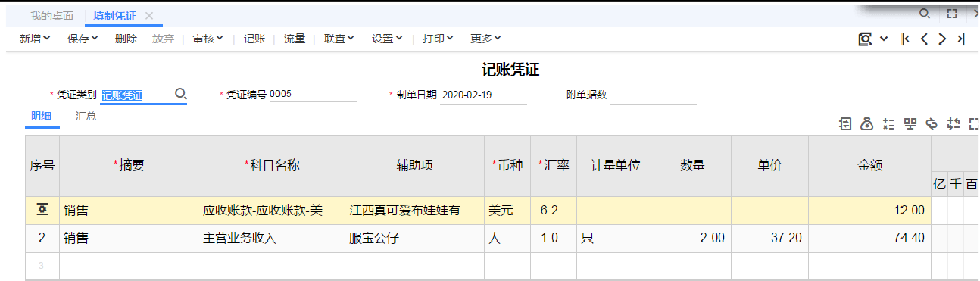
Task: Switch to 汇总 tab
Action: [86, 117]
